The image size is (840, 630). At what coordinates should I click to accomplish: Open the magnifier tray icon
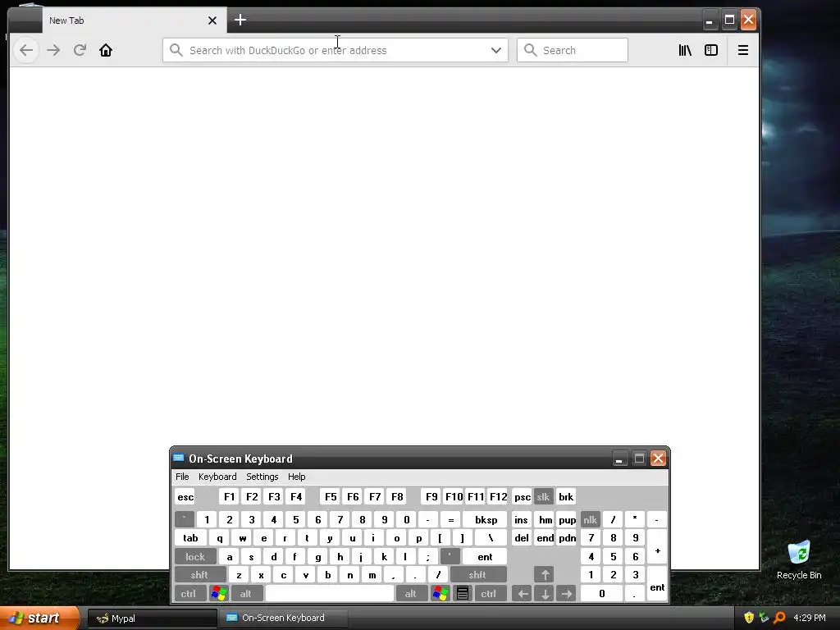tap(779, 618)
